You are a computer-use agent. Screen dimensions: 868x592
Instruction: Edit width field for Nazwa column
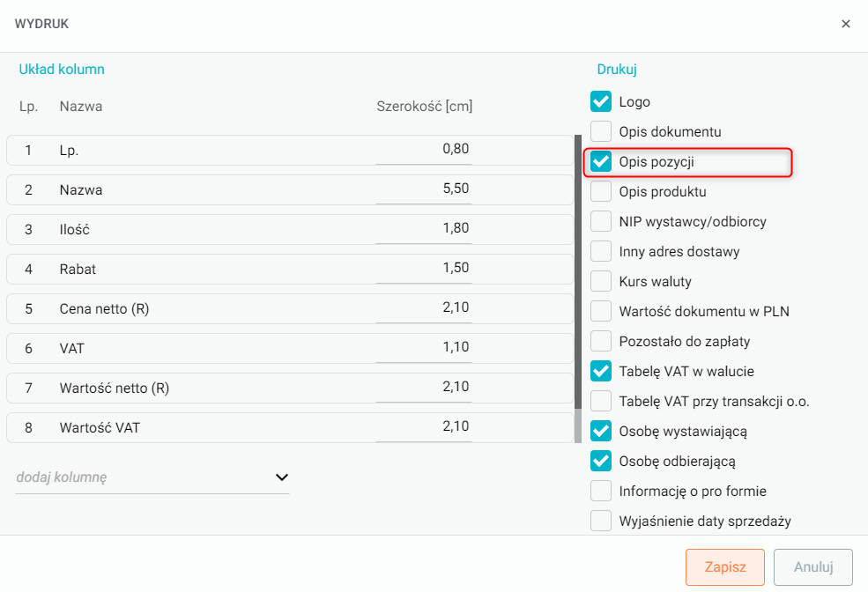424,189
